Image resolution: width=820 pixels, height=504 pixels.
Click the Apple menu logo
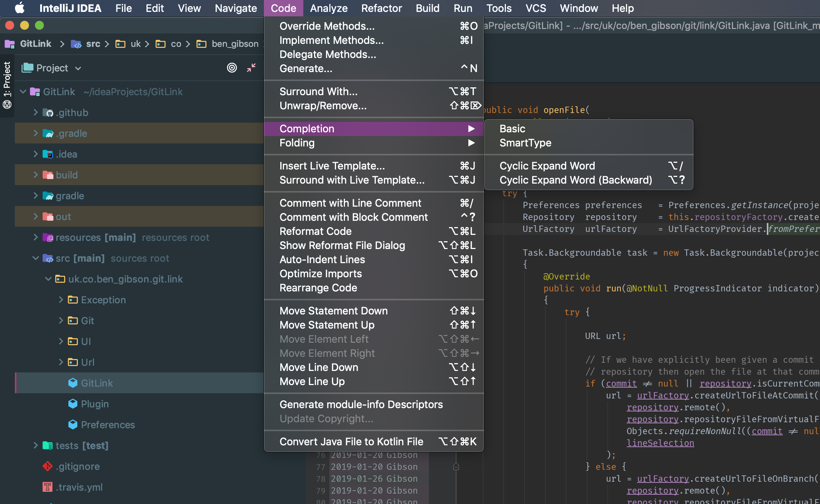[20, 8]
